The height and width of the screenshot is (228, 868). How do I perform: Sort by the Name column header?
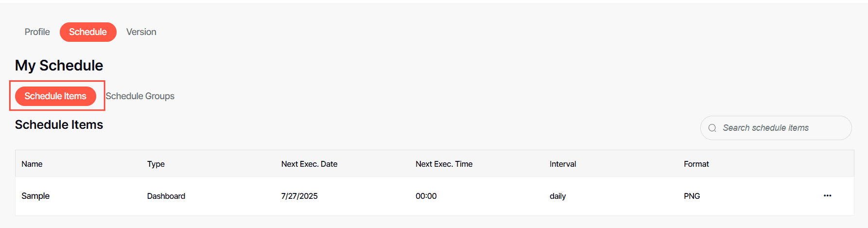pyautogui.click(x=32, y=164)
